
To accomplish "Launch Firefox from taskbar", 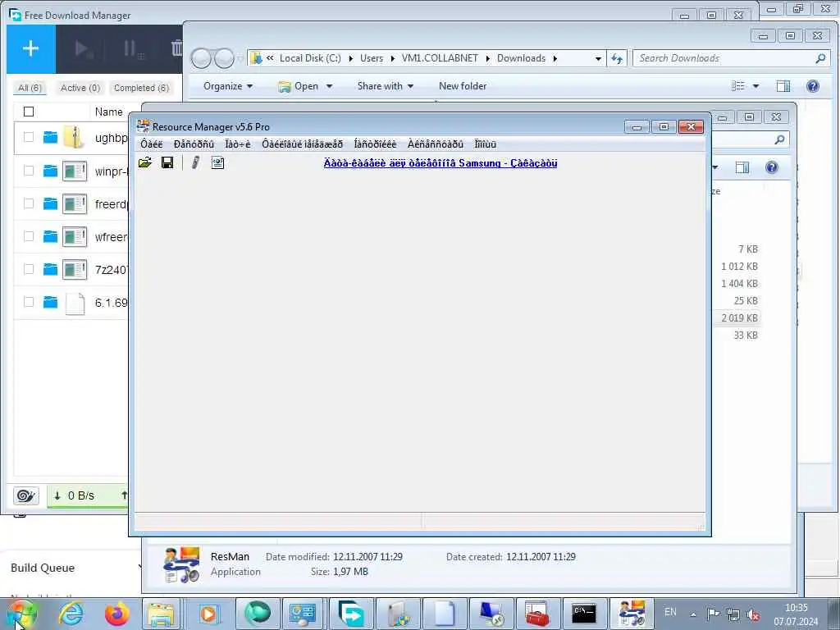I will coord(116,614).
